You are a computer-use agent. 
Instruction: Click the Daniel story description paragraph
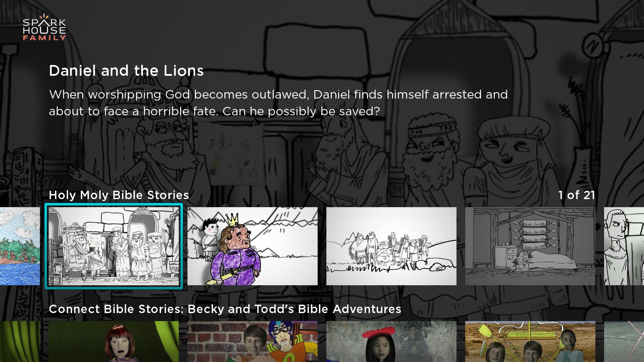[278, 103]
